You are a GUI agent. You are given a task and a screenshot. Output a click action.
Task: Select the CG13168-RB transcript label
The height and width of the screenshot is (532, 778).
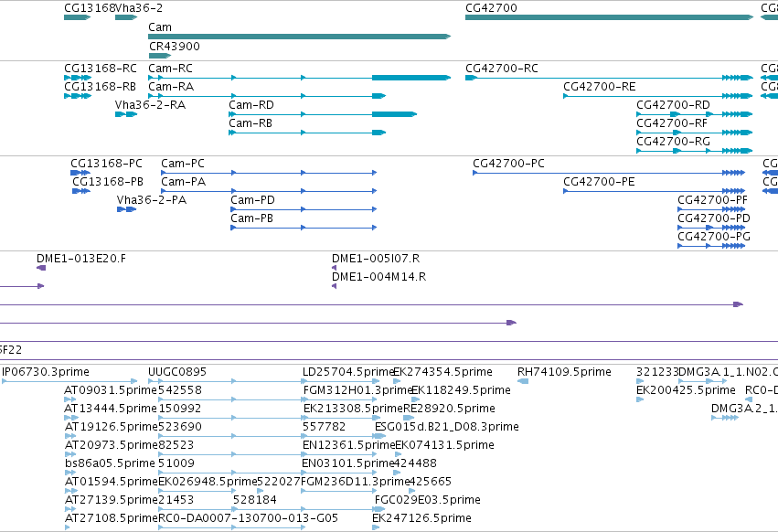[x=100, y=87]
